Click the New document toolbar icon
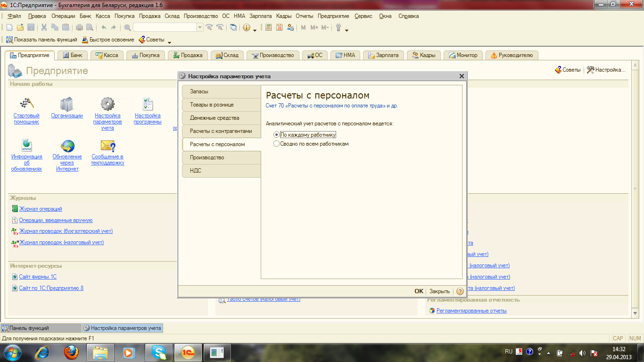Screen dimensions: 644x362 9,27
